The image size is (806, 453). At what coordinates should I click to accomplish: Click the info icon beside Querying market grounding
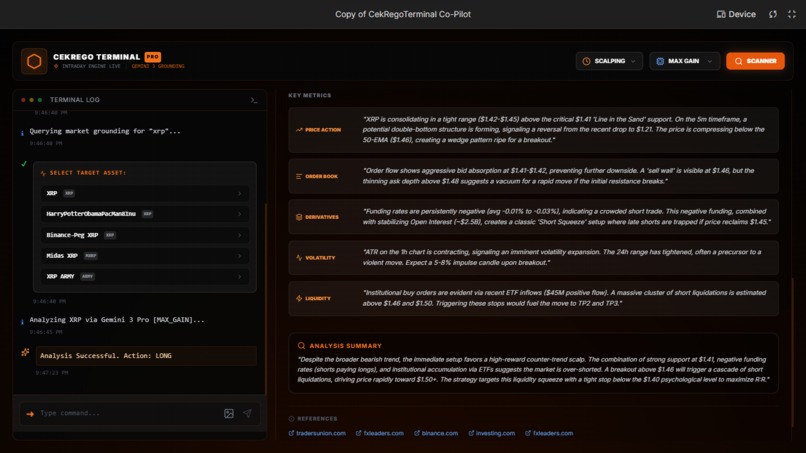click(x=22, y=133)
